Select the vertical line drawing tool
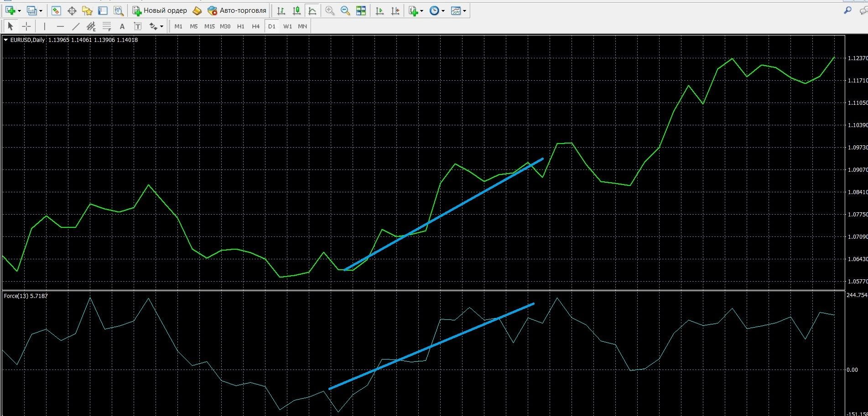 tap(45, 26)
